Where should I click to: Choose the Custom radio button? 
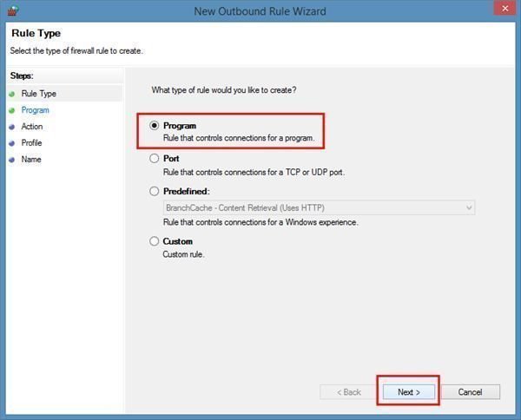point(155,241)
